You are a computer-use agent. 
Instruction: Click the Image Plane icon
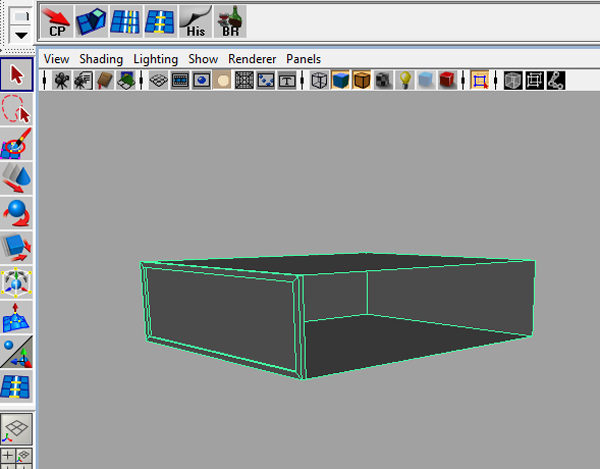tap(126, 80)
